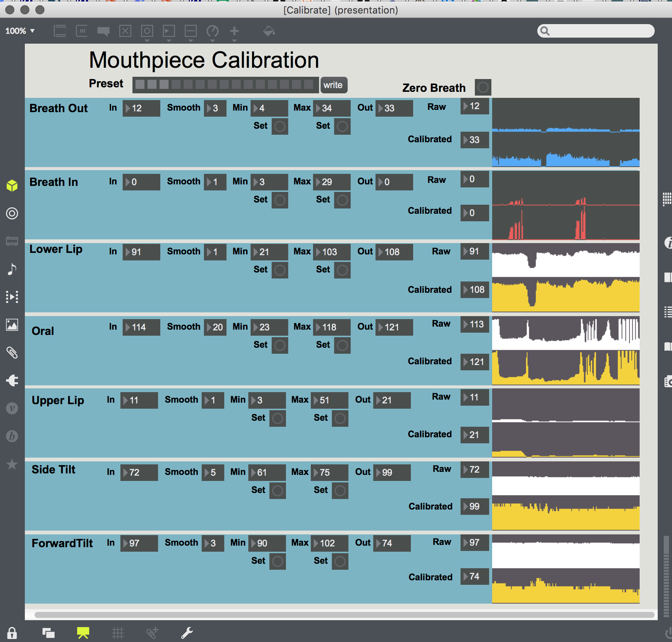Image resolution: width=672 pixels, height=642 pixels.
Task: Click the write preset button
Action: point(333,85)
